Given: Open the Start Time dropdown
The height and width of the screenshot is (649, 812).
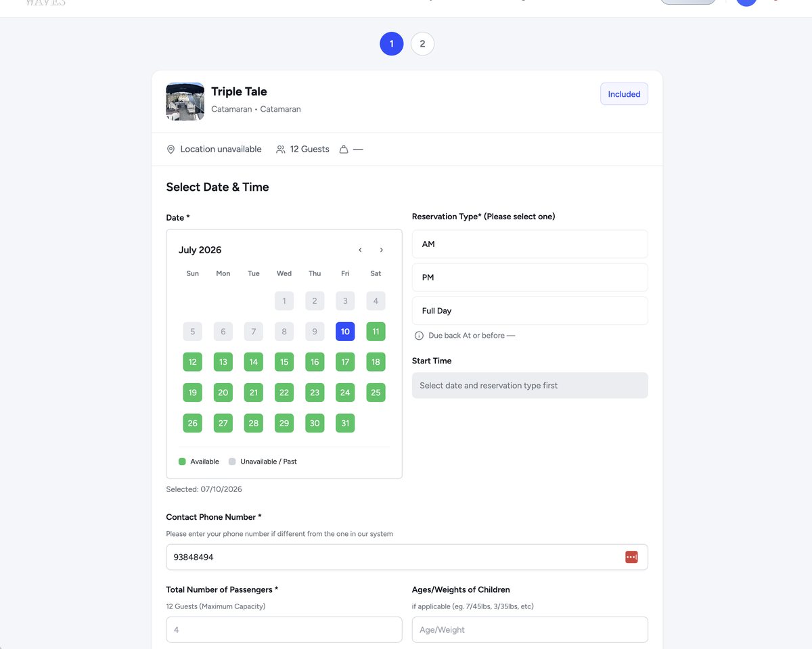Looking at the screenshot, I should (530, 385).
